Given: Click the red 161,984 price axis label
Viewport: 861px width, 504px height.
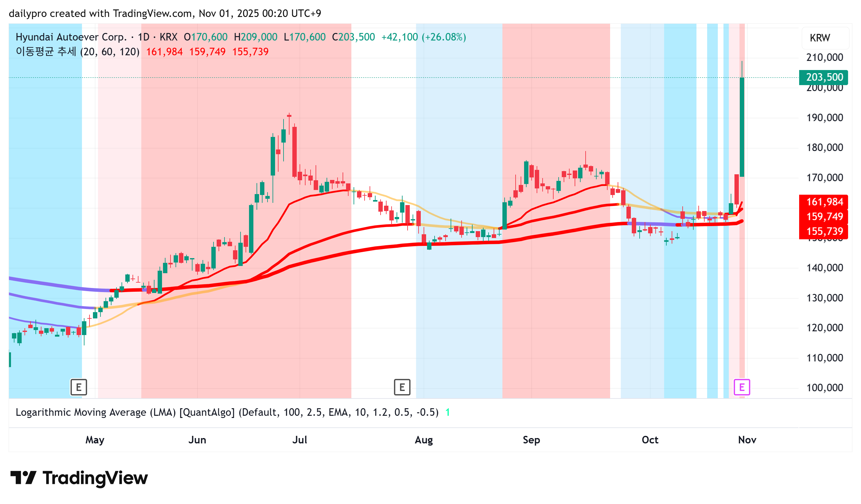Looking at the screenshot, I should [x=823, y=202].
